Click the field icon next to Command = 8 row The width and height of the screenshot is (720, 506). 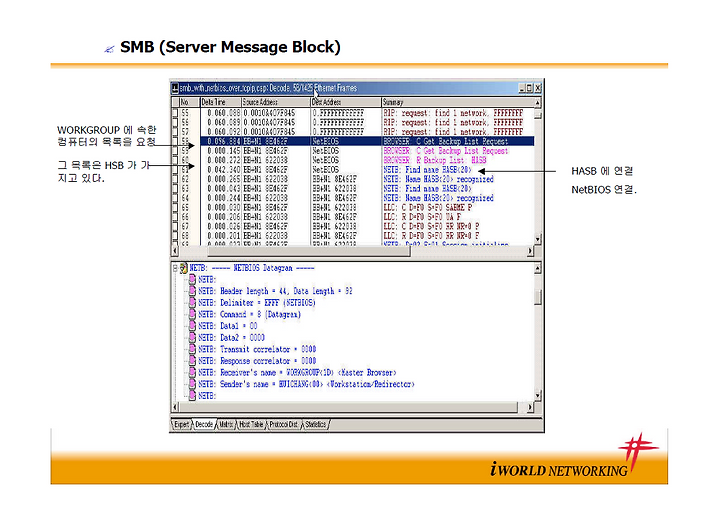[x=192, y=315]
